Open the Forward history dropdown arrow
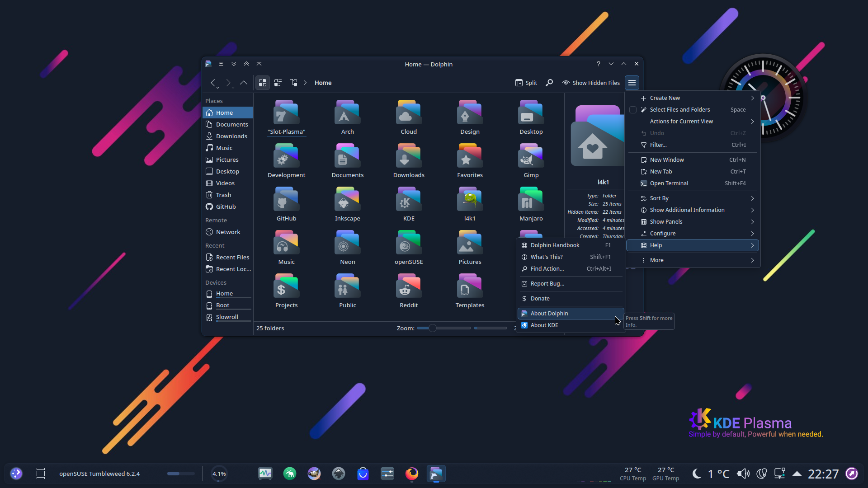This screenshot has height=488, width=868. 233,87
